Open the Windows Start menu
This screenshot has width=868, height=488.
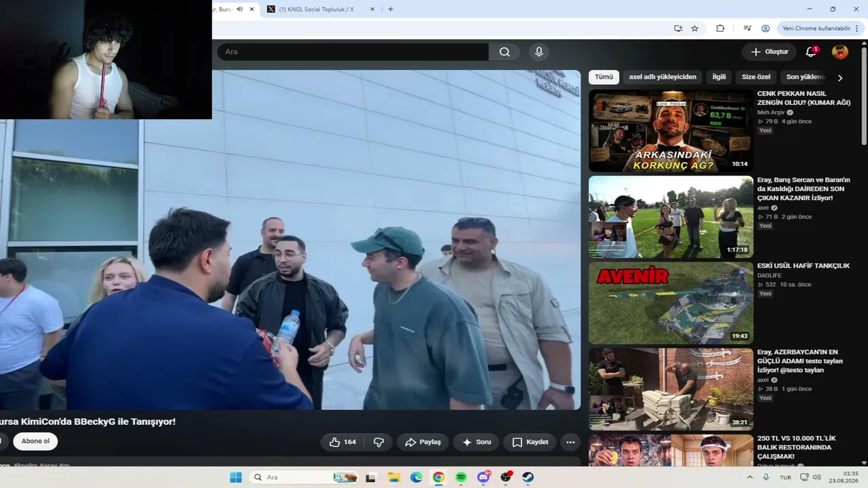pyautogui.click(x=235, y=477)
